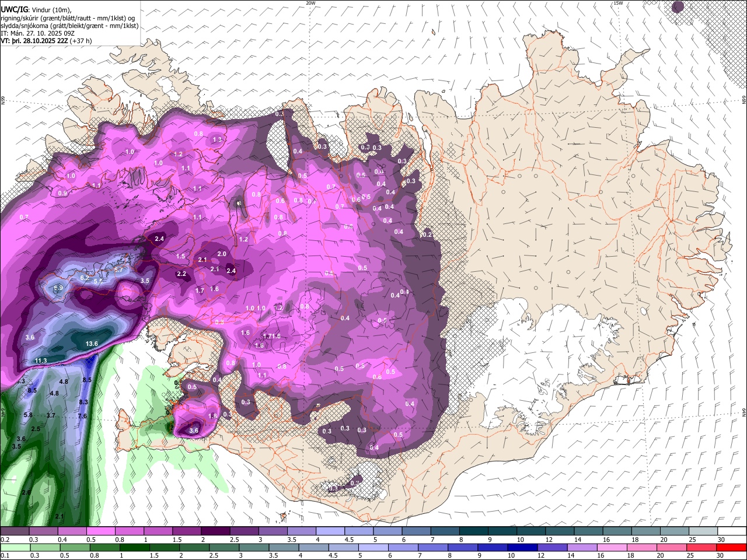Viewport: 747px width, 560px height.
Task: Select the 6.9 value label offshore
Action: pos(58,288)
